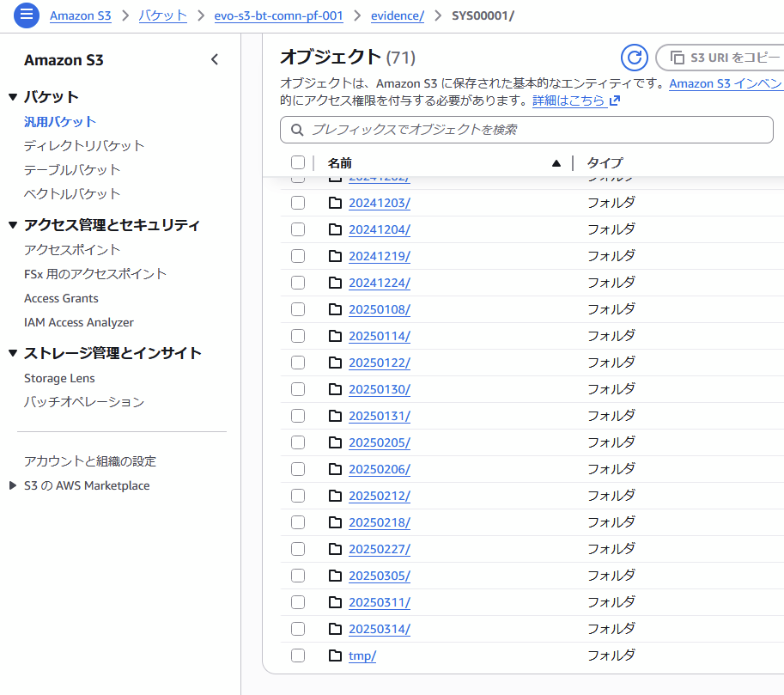Check the box for folder 20241203/
Screen dimensions: 784x695
click(x=298, y=203)
